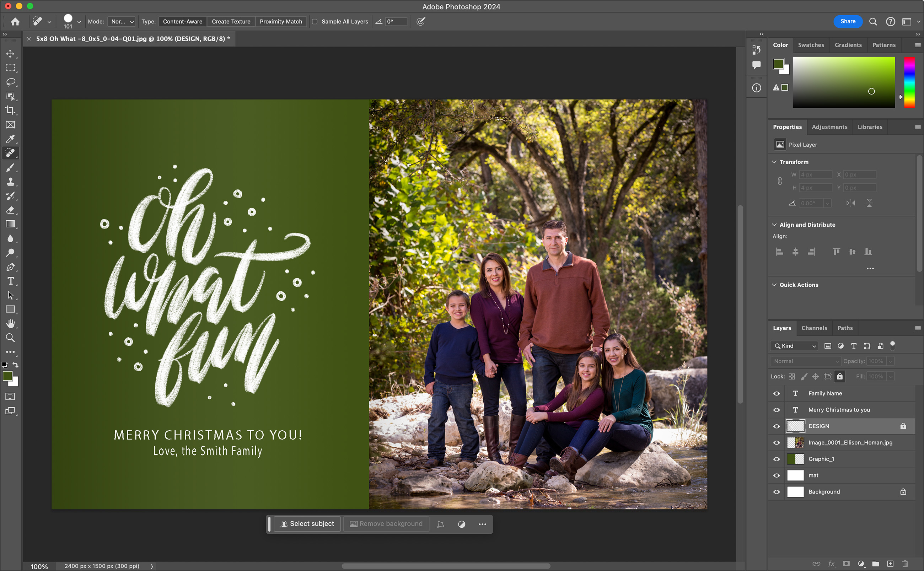
Task: Click the blue Share button
Action: [x=847, y=22]
